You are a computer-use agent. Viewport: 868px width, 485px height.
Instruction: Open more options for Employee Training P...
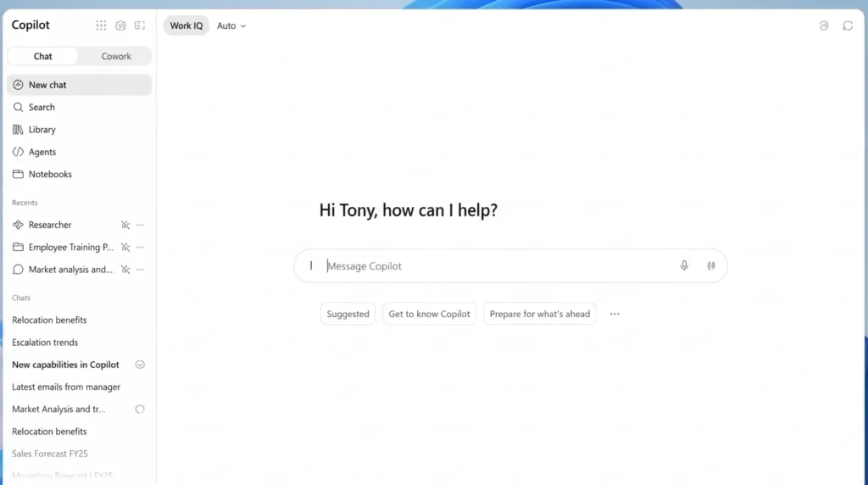pyautogui.click(x=140, y=247)
